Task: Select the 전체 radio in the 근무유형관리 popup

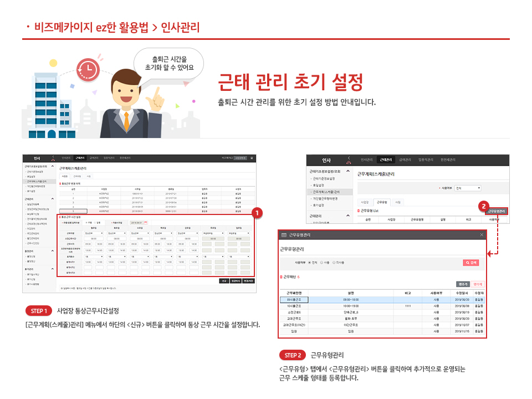Action: point(309,263)
